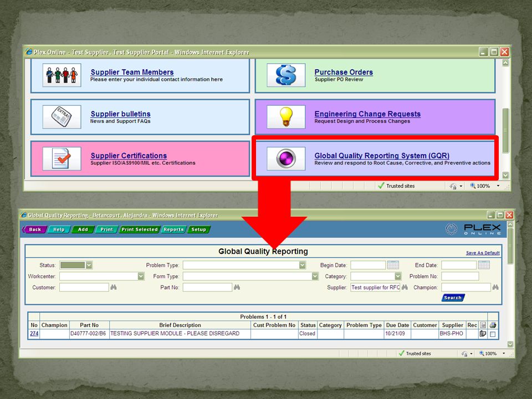The width and height of the screenshot is (532, 399).
Task: Click the Part No lookup binoculars icon
Action: [237, 288]
